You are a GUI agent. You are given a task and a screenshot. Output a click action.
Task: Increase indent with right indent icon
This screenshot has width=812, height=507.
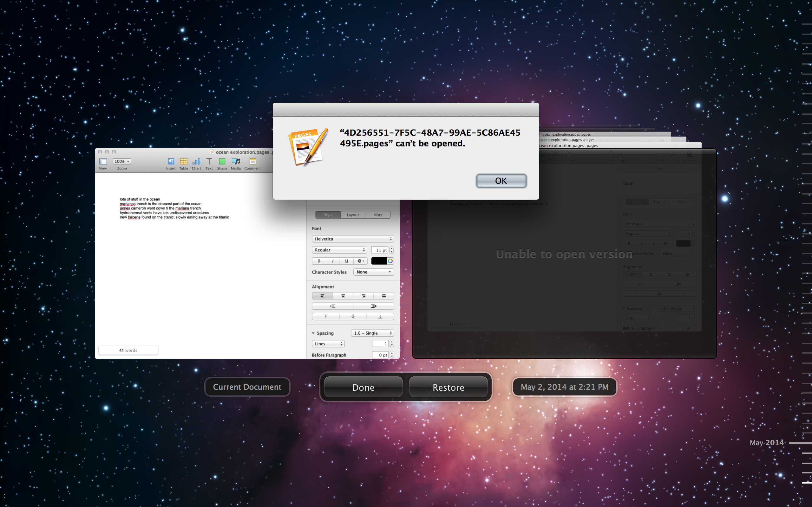tap(373, 306)
